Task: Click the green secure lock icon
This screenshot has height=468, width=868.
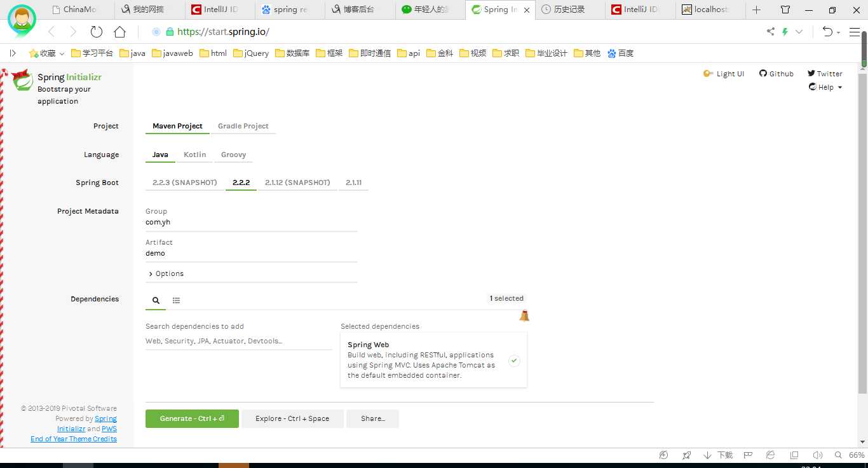Action: (170, 32)
